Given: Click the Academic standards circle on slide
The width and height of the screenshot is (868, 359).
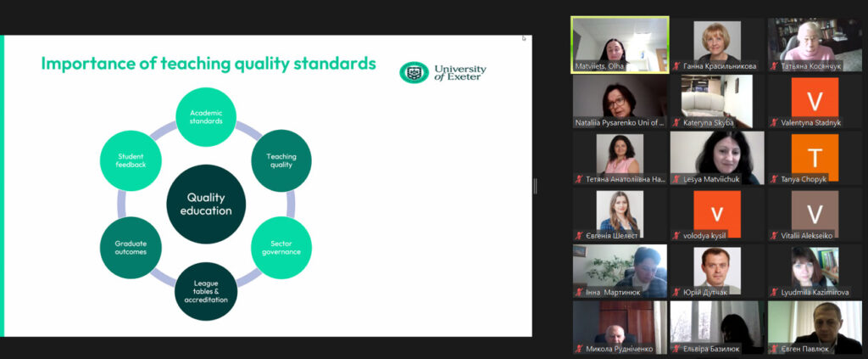Looking at the screenshot, I should (x=206, y=117).
